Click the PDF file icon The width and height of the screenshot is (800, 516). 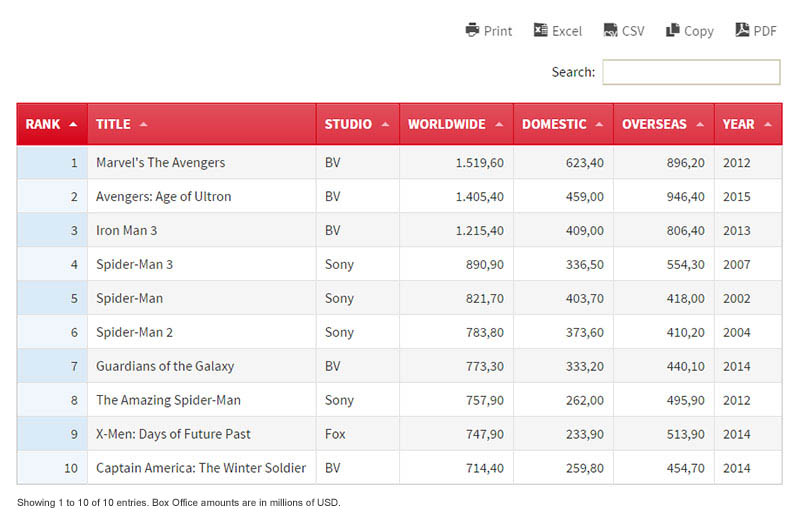tap(742, 30)
